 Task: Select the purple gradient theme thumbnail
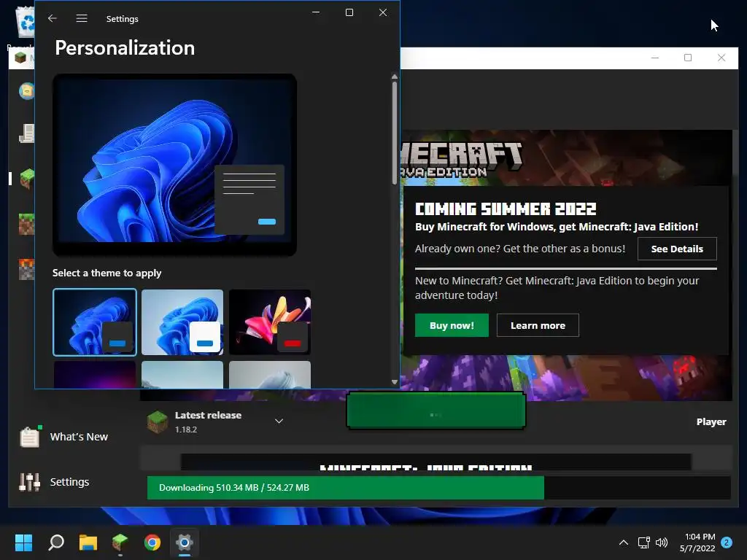click(x=95, y=374)
